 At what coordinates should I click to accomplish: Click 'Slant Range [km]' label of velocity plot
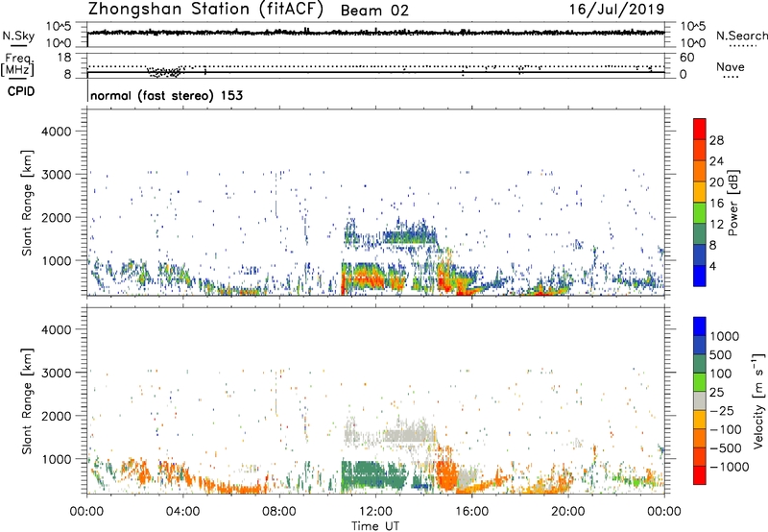[x=27, y=400]
